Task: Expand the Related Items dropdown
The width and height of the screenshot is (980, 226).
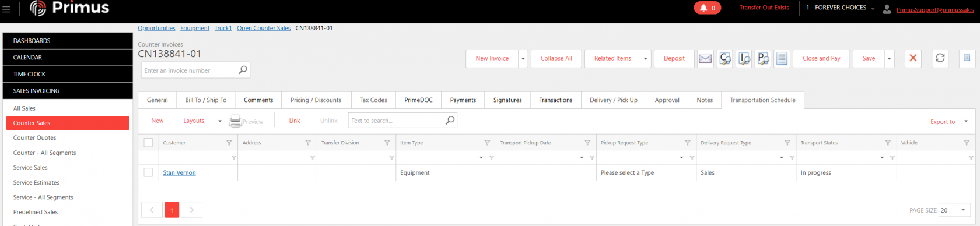Action: pyautogui.click(x=645, y=59)
